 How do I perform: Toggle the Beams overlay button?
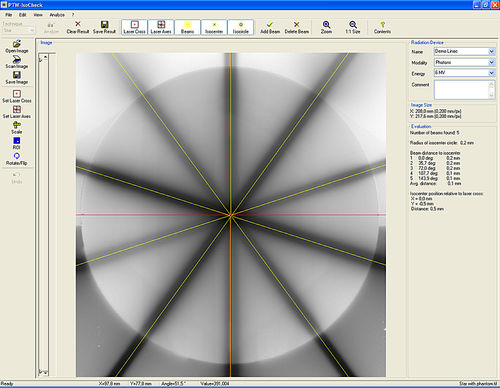click(x=187, y=27)
